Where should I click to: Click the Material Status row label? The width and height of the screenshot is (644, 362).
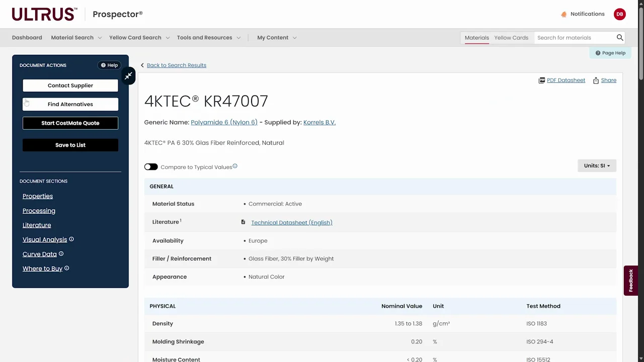173,204
